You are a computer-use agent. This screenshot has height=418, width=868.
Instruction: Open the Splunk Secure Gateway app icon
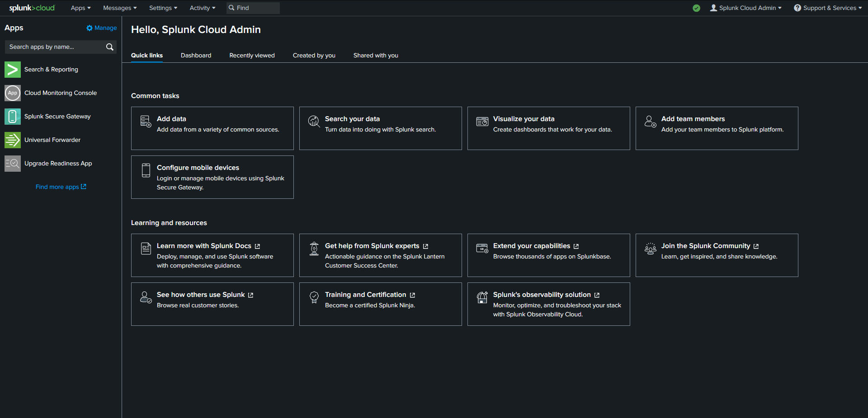click(x=12, y=117)
